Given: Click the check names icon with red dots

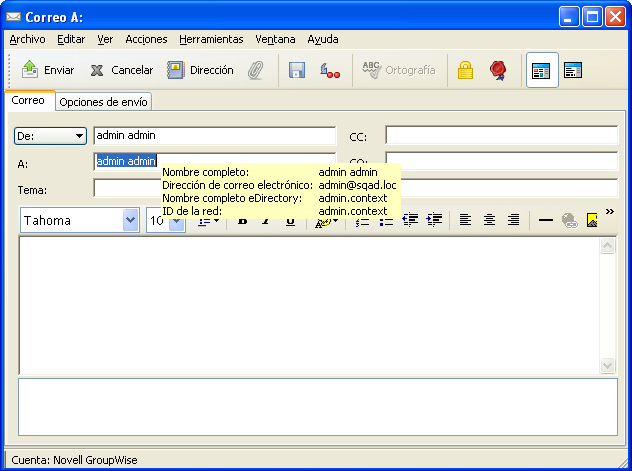Looking at the screenshot, I should 330,70.
